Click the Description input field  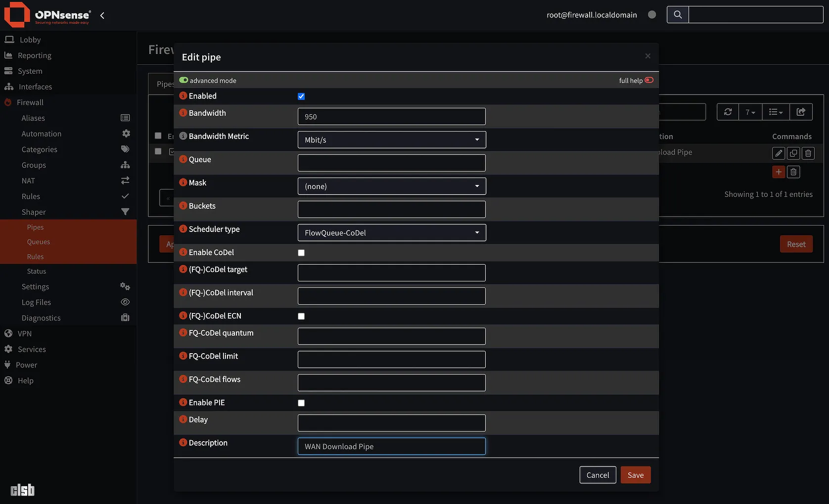[392, 446]
